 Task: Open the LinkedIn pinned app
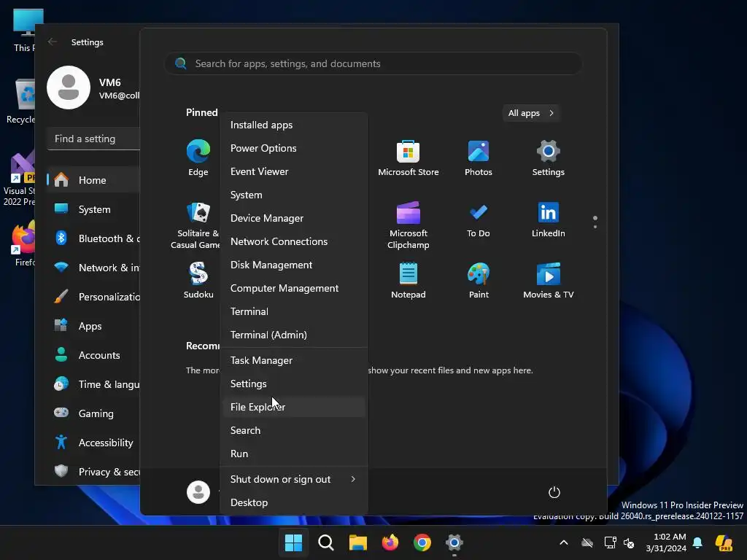click(x=549, y=219)
